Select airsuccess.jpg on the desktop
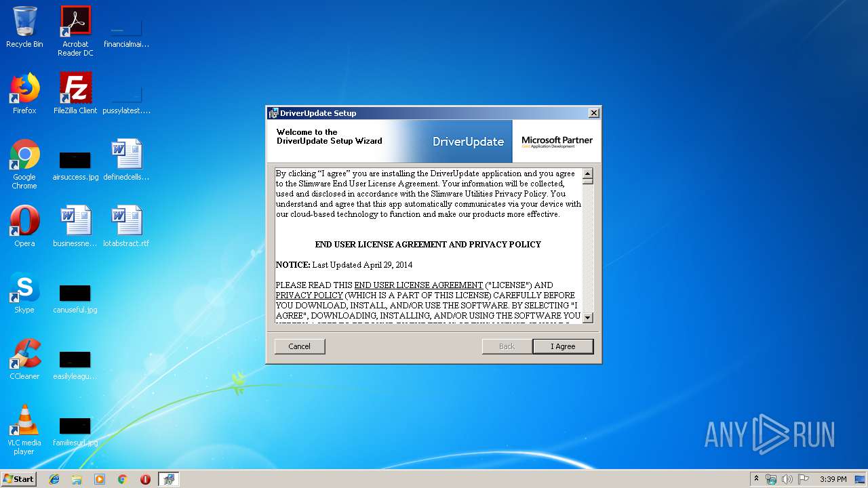Image resolution: width=868 pixels, height=488 pixels. pos(75,166)
